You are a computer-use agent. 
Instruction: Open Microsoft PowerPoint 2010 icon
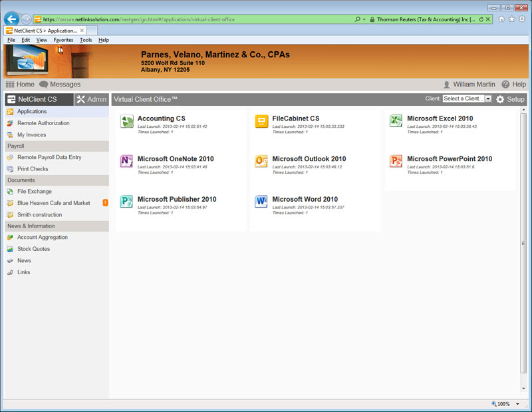396,161
